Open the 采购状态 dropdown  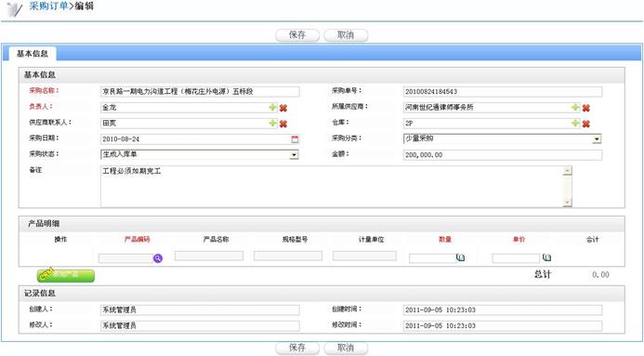tap(294, 155)
